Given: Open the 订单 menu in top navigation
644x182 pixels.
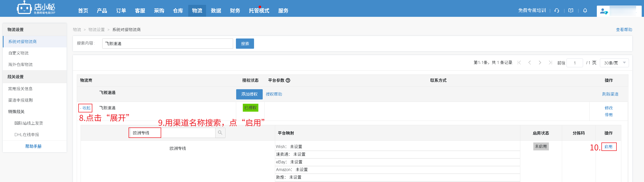Looking at the screenshot, I should coord(121,11).
